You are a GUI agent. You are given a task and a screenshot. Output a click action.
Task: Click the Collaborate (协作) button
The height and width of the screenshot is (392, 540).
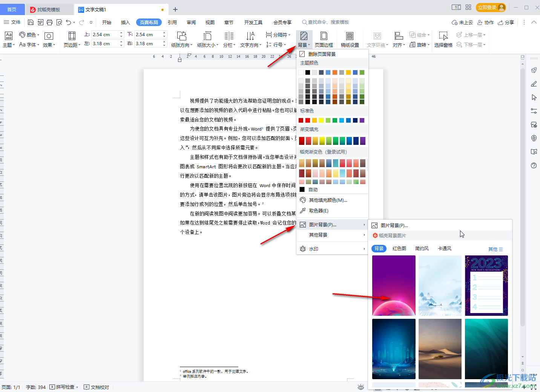point(485,22)
